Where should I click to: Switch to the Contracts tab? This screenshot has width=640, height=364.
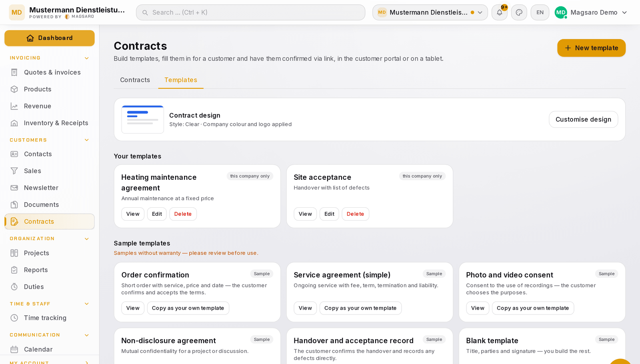click(135, 80)
